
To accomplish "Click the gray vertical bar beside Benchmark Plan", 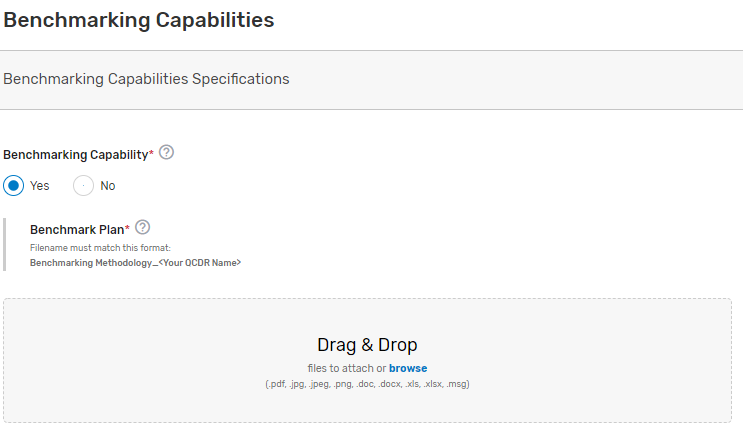I will [x=5, y=244].
